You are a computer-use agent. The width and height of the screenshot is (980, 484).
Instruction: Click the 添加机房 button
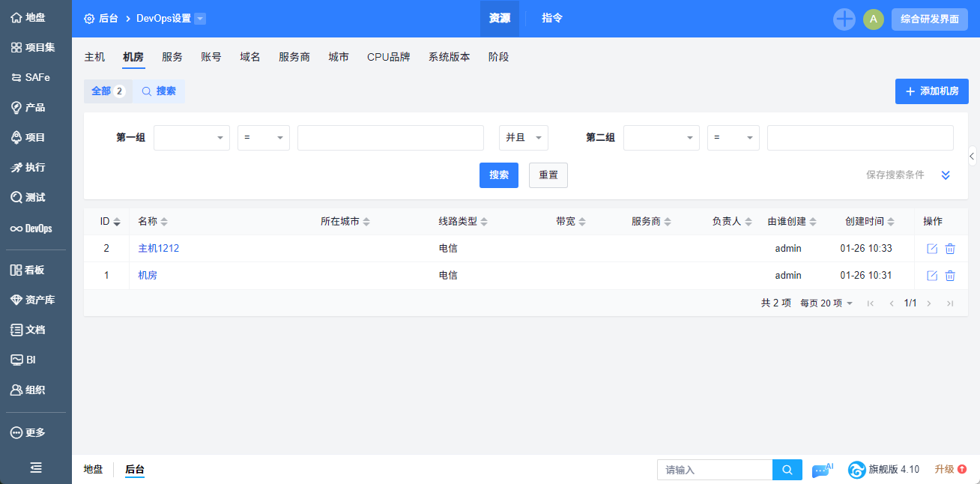931,91
